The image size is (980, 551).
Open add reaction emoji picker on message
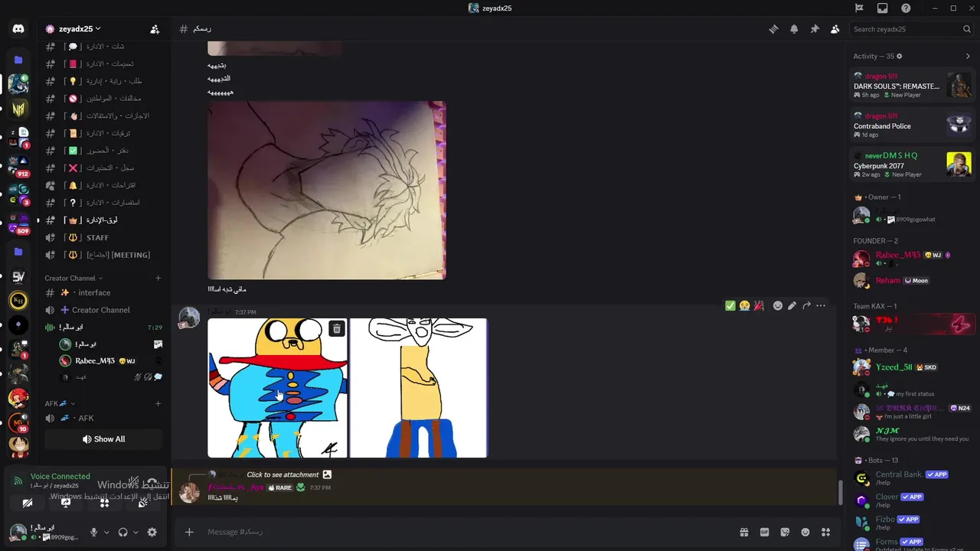click(x=778, y=305)
